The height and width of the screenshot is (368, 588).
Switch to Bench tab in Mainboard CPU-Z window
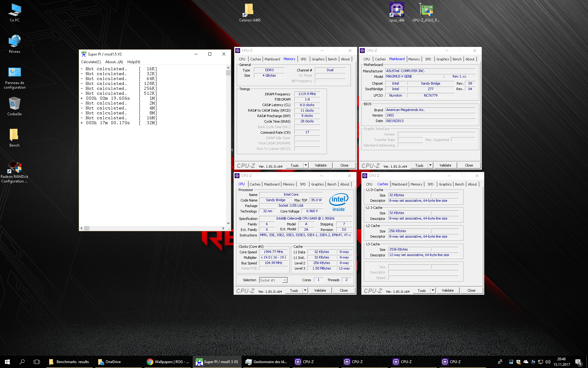(x=457, y=59)
